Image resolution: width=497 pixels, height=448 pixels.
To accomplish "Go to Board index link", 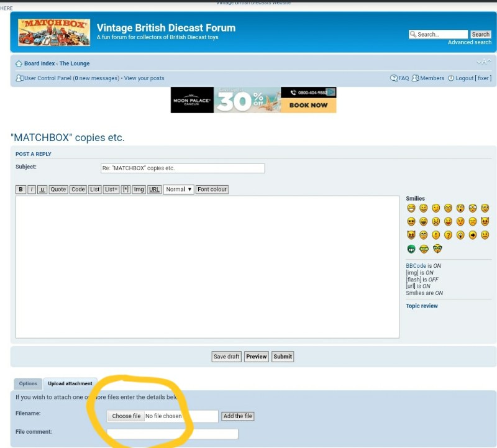I will click(39, 63).
